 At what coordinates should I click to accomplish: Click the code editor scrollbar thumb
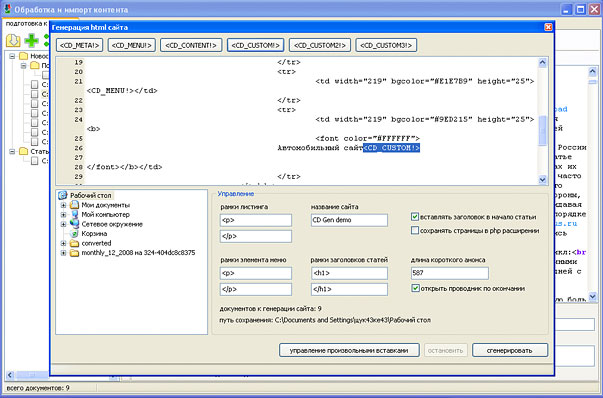(x=542, y=130)
